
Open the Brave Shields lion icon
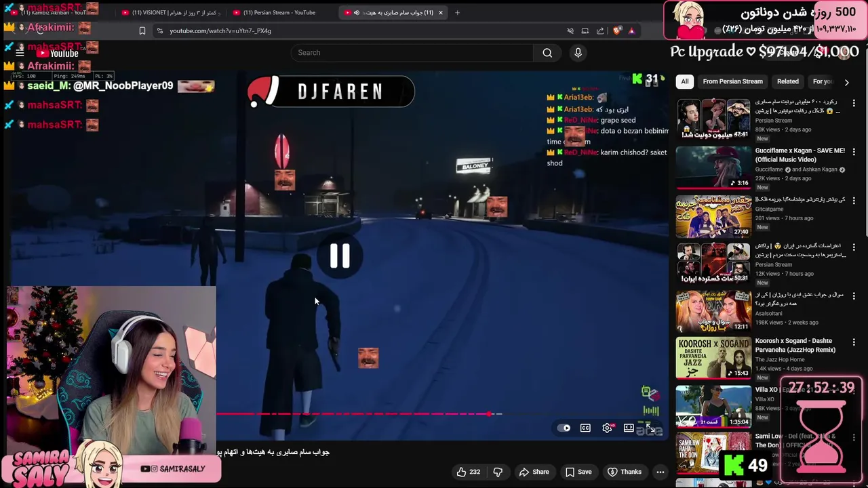click(x=616, y=30)
